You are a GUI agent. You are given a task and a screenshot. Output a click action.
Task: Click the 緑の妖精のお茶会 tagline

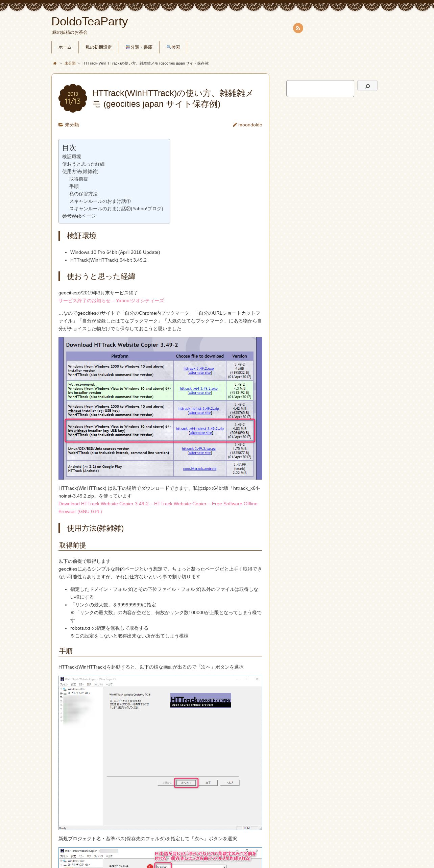pos(70,32)
